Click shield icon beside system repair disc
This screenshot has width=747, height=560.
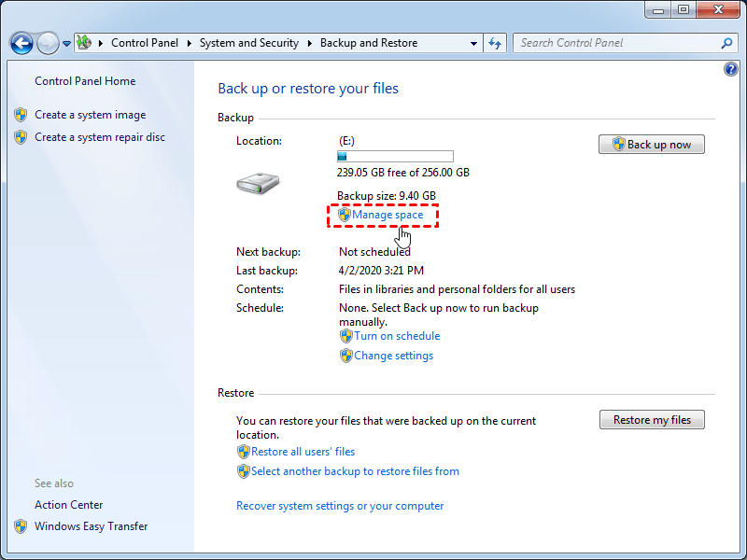(21, 137)
